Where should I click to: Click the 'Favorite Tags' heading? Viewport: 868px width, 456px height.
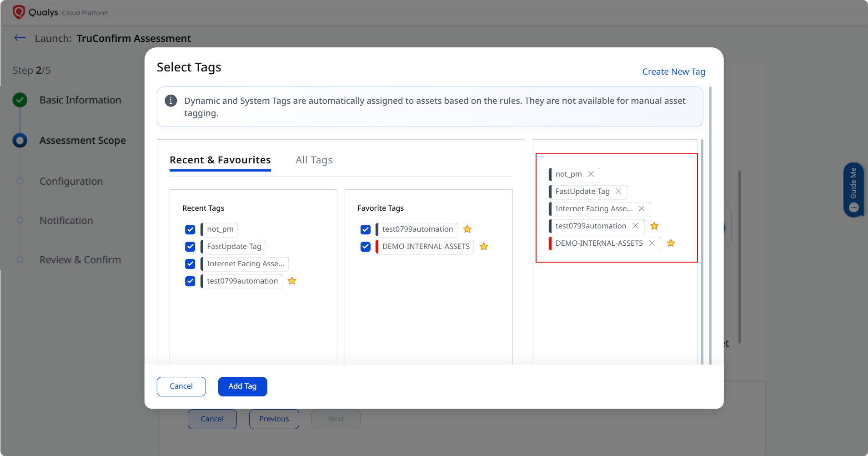[381, 208]
